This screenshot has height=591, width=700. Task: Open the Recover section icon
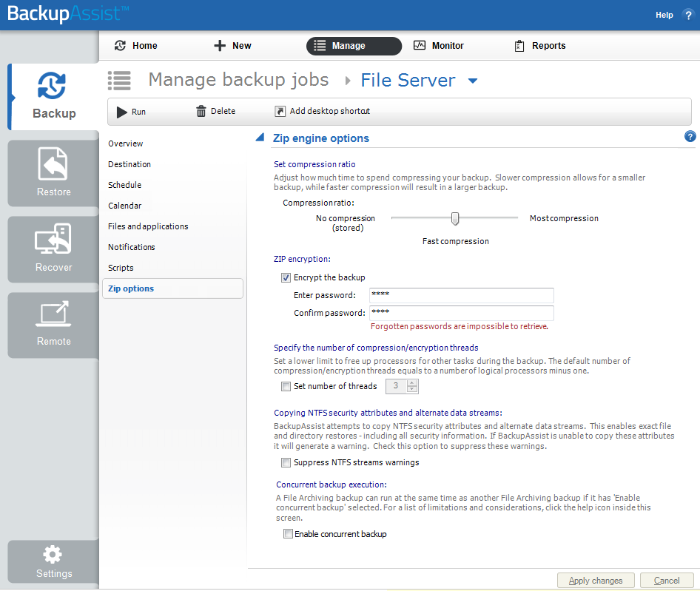(x=53, y=240)
